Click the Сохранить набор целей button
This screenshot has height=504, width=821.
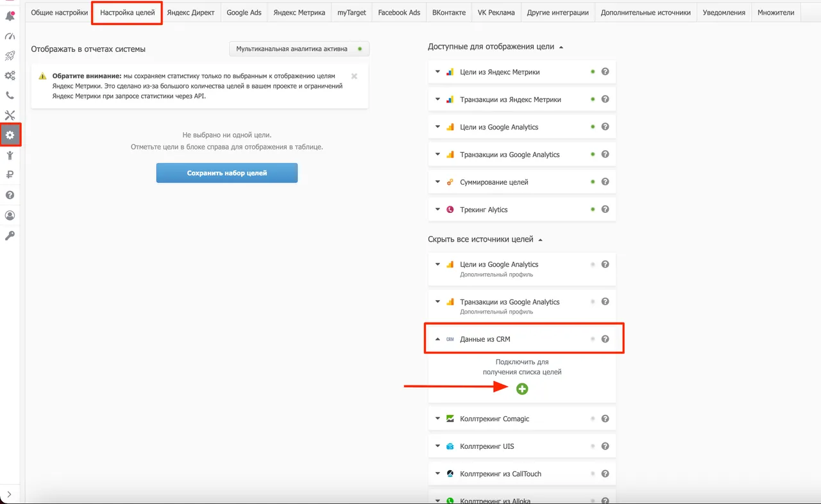point(227,173)
